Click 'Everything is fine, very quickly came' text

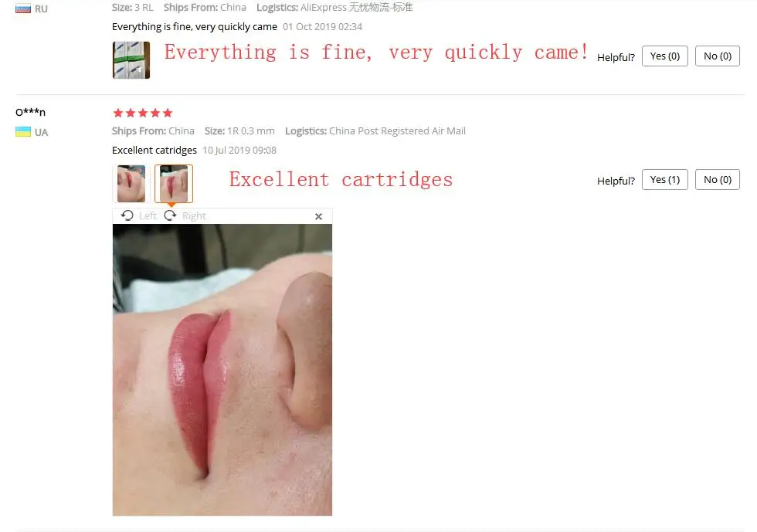click(x=195, y=26)
